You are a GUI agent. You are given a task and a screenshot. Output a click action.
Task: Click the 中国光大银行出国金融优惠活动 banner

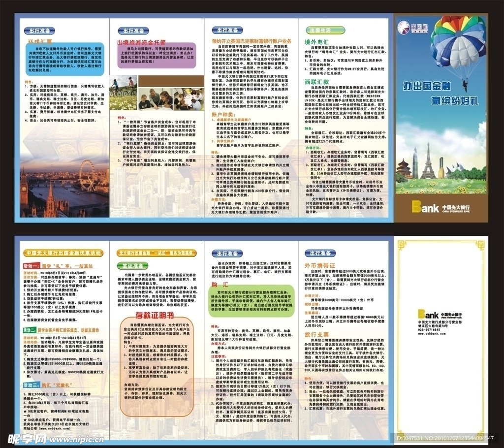click(x=63, y=253)
